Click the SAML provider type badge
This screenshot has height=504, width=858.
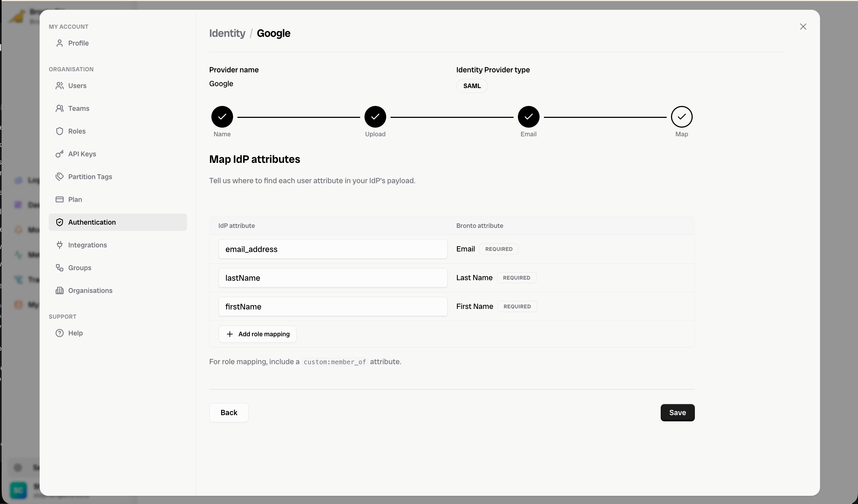tap(472, 86)
